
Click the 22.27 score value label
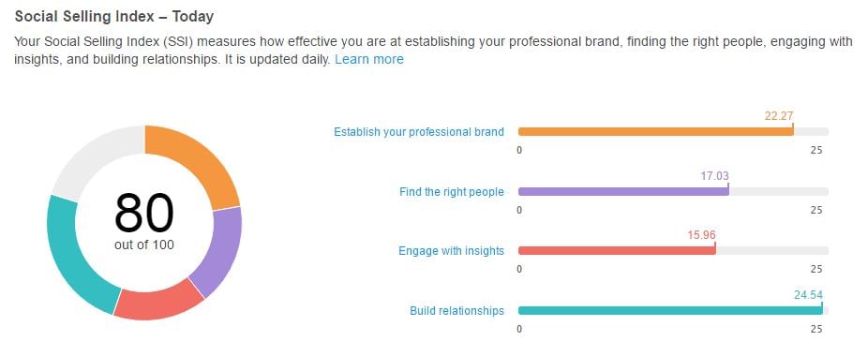click(x=779, y=116)
